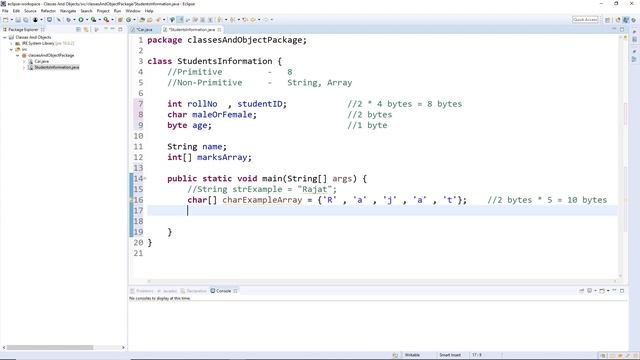Collapse the src folder node
640x360 pixels.
pyautogui.click(x=11, y=49)
